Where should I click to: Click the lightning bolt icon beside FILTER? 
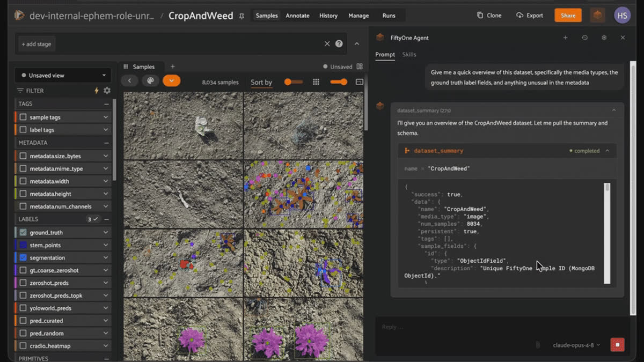click(x=97, y=91)
